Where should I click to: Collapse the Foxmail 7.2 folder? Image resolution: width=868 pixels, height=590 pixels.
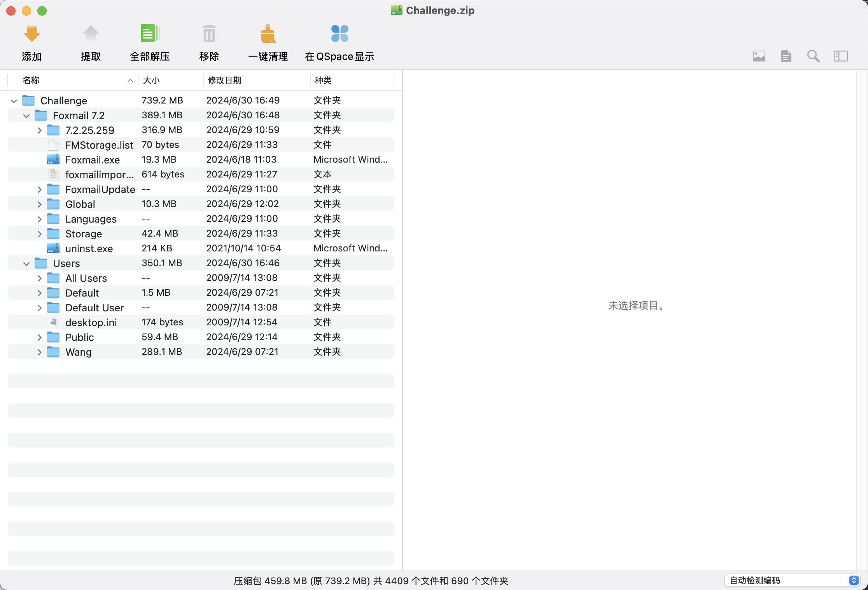coord(26,116)
